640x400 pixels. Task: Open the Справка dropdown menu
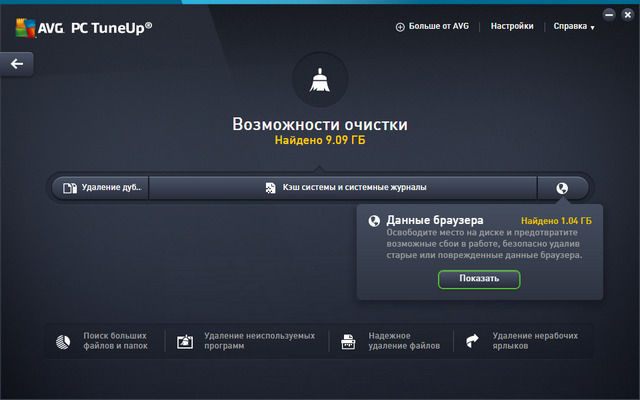tap(573, 27)
